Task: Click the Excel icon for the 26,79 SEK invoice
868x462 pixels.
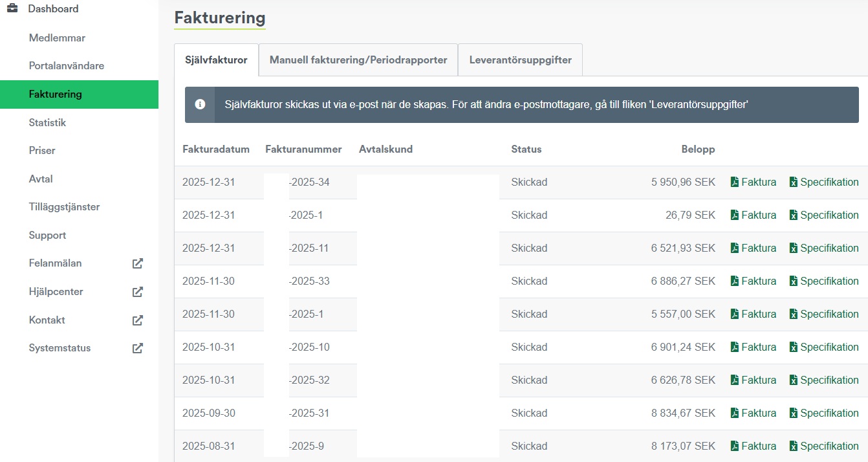Action: (x=794, y=215)
